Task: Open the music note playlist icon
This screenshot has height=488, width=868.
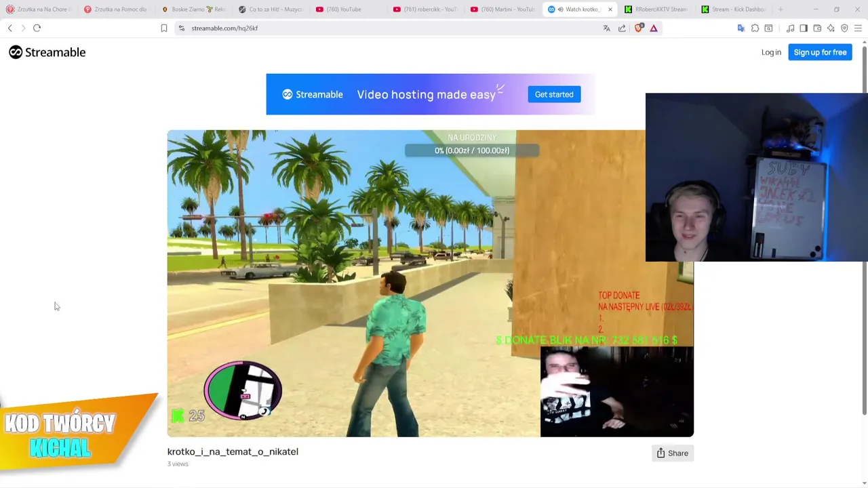Action: (791, 28)
